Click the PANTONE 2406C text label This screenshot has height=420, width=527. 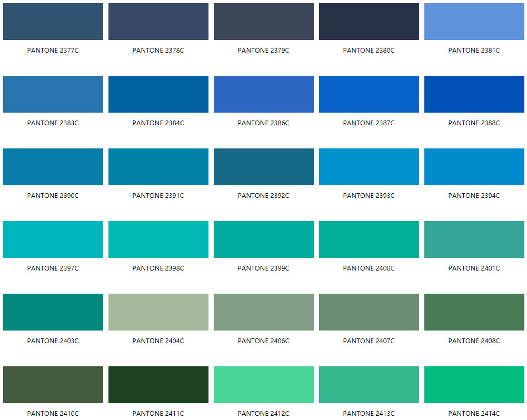(263, 341)
